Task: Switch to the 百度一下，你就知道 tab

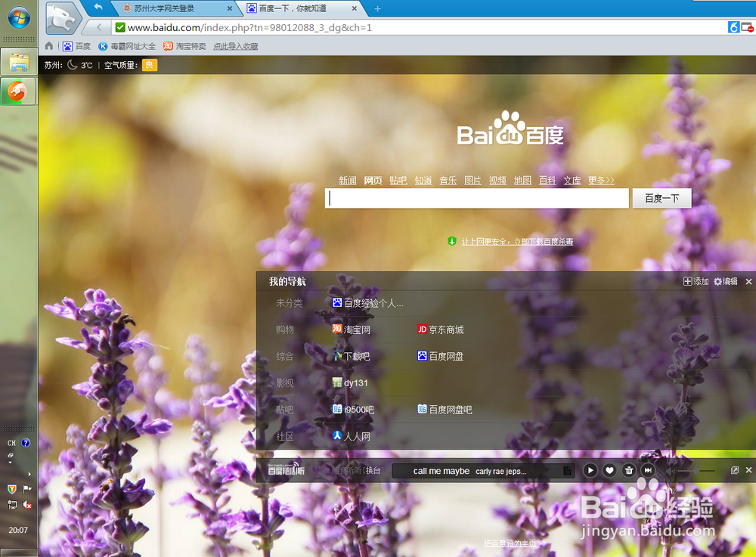Action: click(x=292, y=8)
